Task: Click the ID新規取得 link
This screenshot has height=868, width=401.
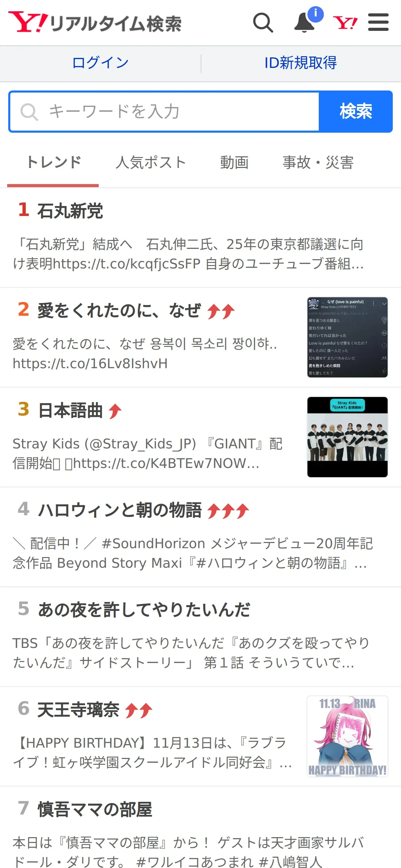Action: coord(301,63)
